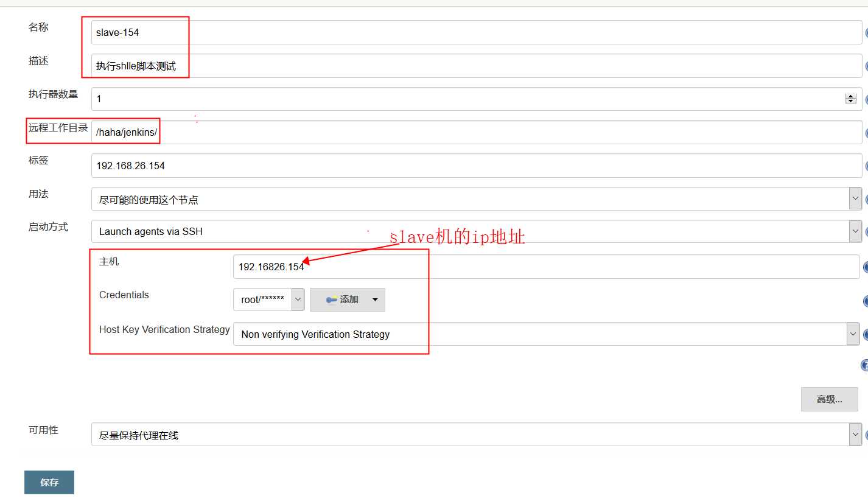This screenshot has height=504, width=868.
Task: Click help icon next to 启动方式 dropdown
Action: [x=866, y=231]
